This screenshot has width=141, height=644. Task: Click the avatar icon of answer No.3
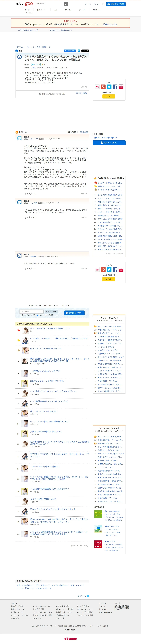pyautogui.click(x=19, y=138)
